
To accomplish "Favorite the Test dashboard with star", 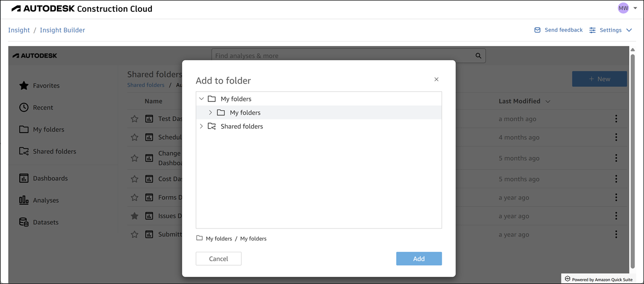I will 135,119.
